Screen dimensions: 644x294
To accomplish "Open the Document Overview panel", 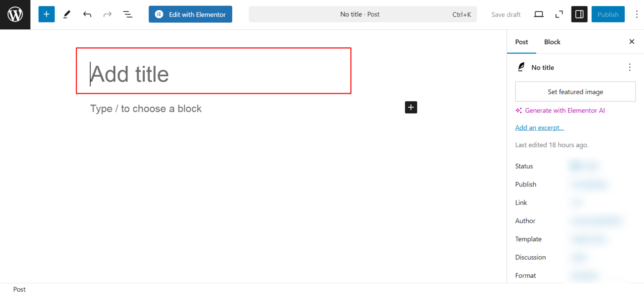I will (x=127, y=14).
